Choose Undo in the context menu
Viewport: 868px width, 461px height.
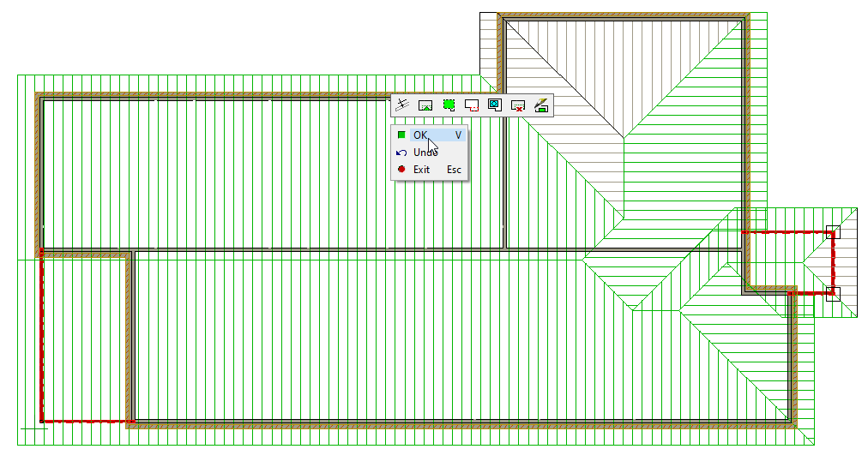[425, 153]
